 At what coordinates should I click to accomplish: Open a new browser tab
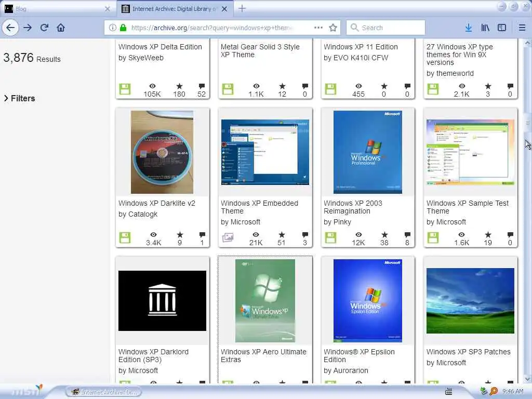[x=242, y=8]
